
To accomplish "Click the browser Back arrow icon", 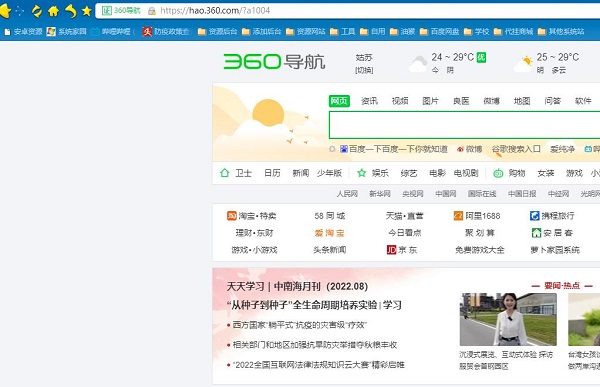I will tap(5, 11).
